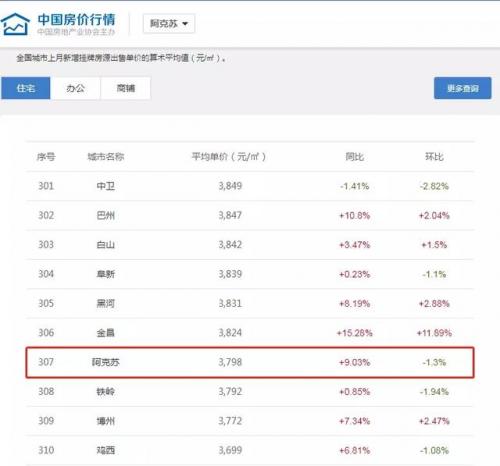
Task: Click year-on-year value +3.47%
Action: tap(354, 245)
